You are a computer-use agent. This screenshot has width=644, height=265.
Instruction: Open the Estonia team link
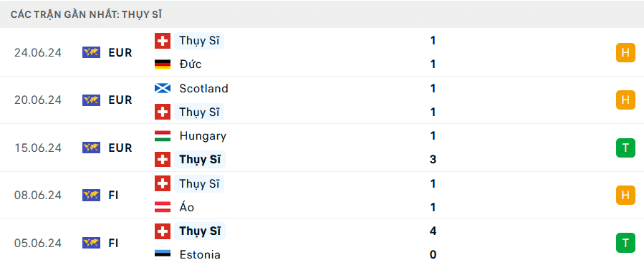200,255
